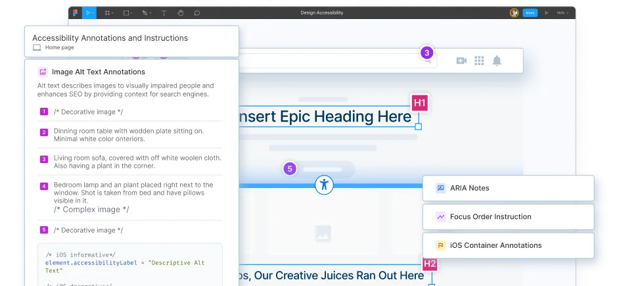
Task: Click the Home page device icon
Action: click(x=37, y=47)
